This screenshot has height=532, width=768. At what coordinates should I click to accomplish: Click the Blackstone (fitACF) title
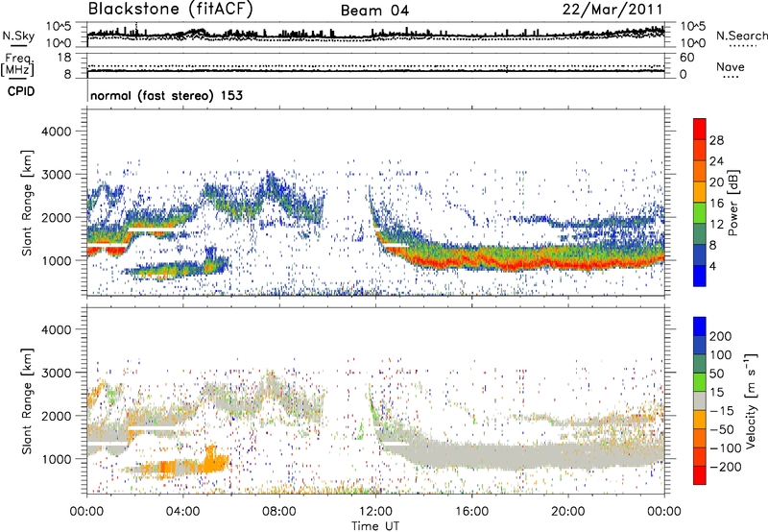170,10
